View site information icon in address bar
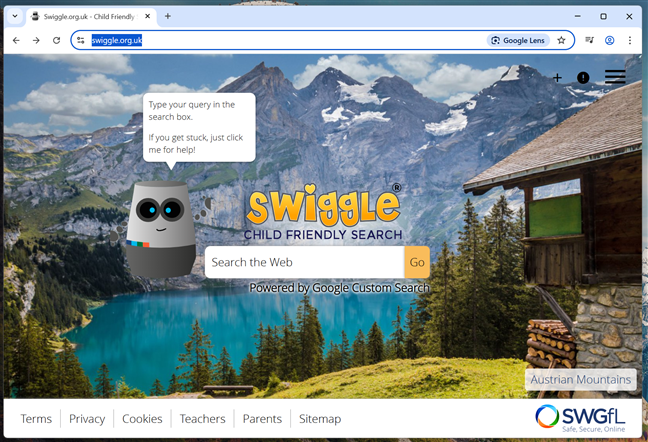648x442 pixels. coord(81,40)
